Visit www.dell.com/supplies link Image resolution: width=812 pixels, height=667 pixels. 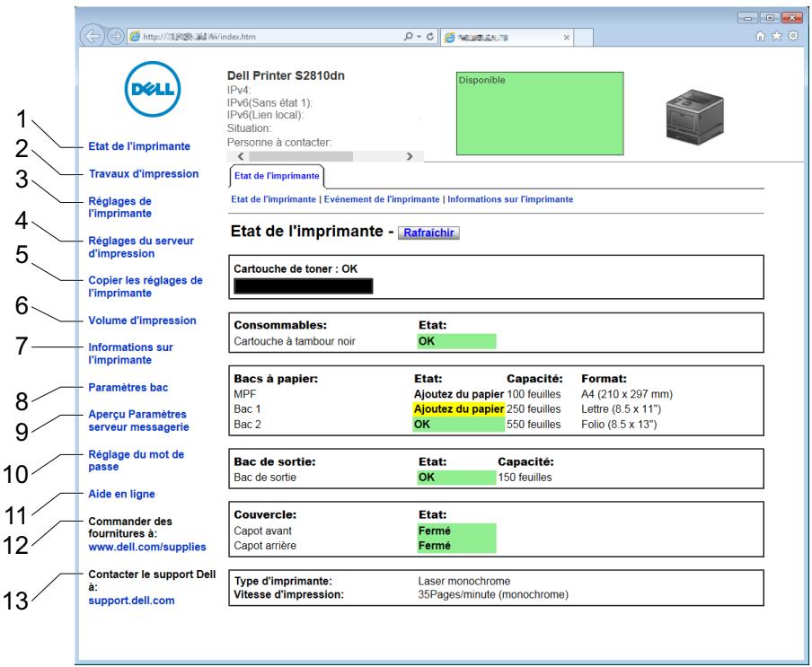click(x=147, y=547)
